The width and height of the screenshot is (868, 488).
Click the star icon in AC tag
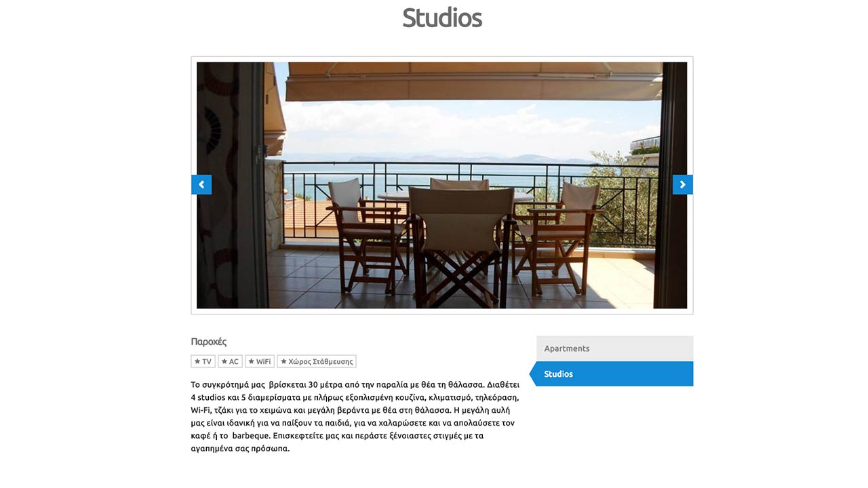[x=224, y=362]
